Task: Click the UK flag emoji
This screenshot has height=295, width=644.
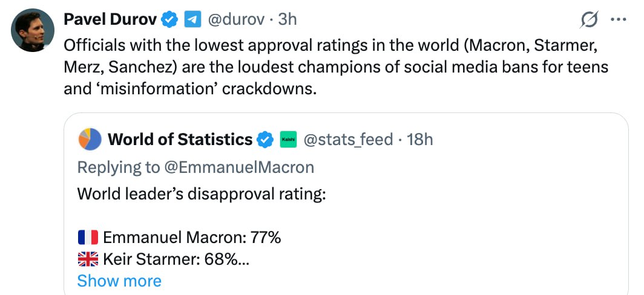Action: coord(88,259)
